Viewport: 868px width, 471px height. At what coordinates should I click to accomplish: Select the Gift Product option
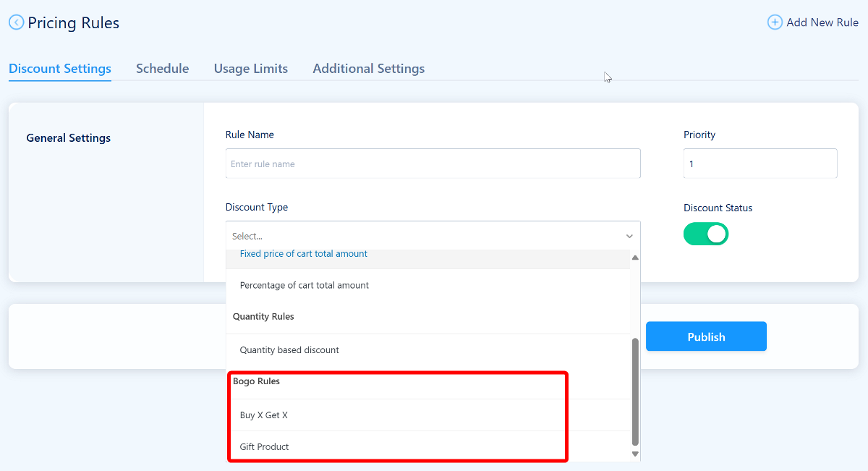click(265, 447)
